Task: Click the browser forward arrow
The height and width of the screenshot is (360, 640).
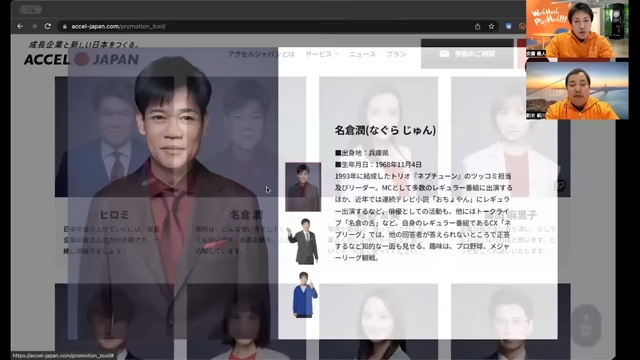Action: coord(34,26)
